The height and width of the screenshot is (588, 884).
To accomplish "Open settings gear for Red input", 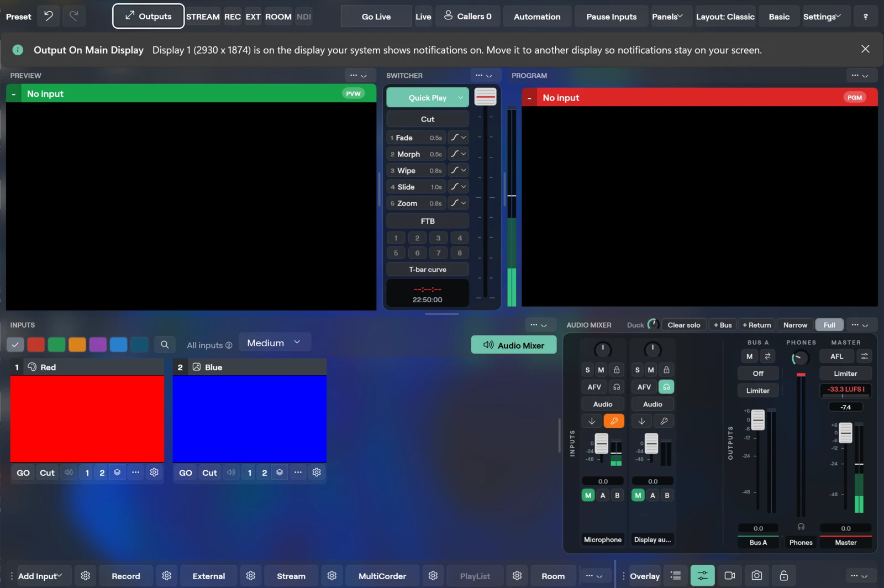I will tap(154, 473).
